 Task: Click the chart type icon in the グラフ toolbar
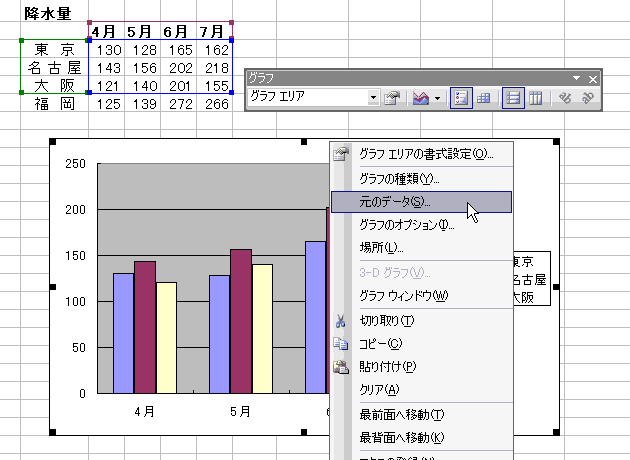421,98
